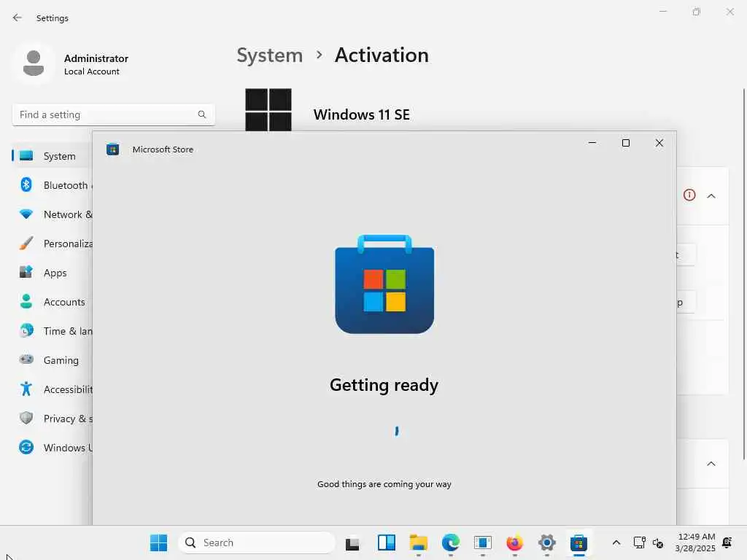Screen dimensions: 747x560
Task: Click the large Microsoft Store bag logo
Action: [384, 284]
